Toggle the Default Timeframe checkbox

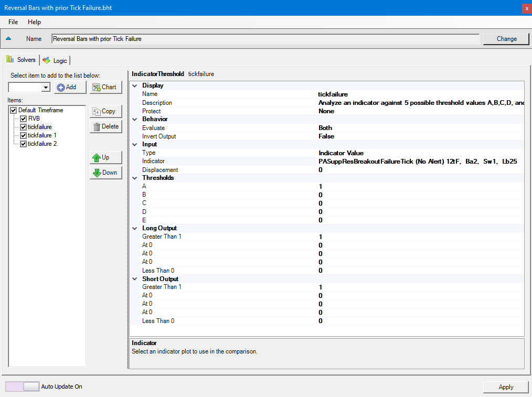coord(14,110)
